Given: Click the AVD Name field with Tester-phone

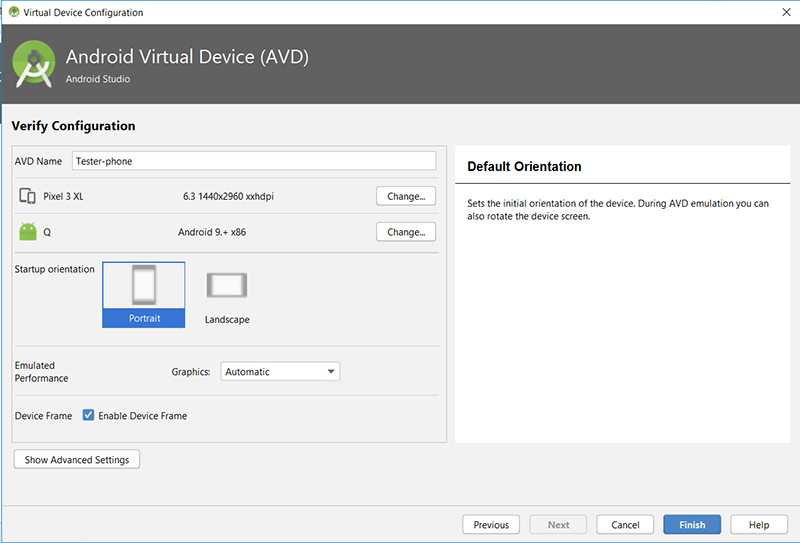Looking at the screenshot, I should [x=254, y=161].
